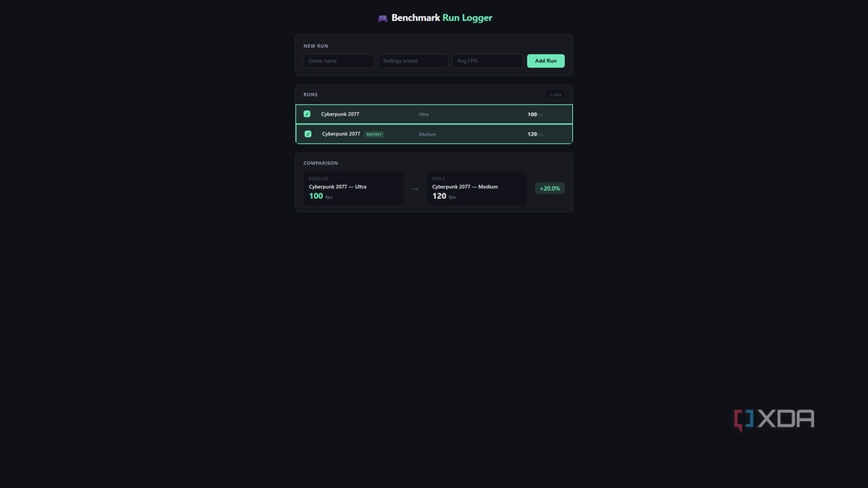Focus the Game name field
This screenshot has height=488, width=868.
pyautogui.click(x=339, y=61)
